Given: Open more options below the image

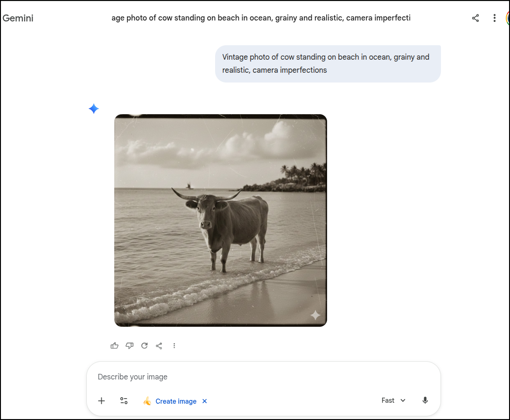Looking at the screenshot, I should click(x=174, y=345).
